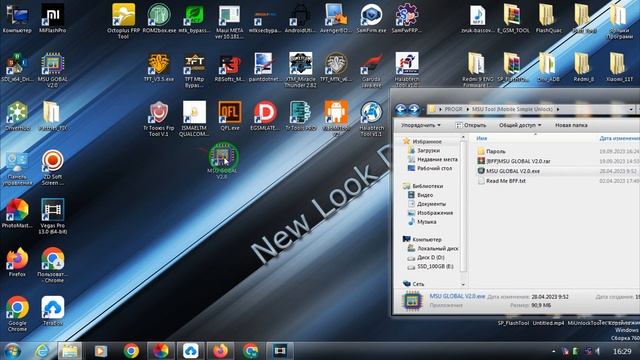Select the Maui META desktop shortcut

pyautogui.click(x=229, y=21)
